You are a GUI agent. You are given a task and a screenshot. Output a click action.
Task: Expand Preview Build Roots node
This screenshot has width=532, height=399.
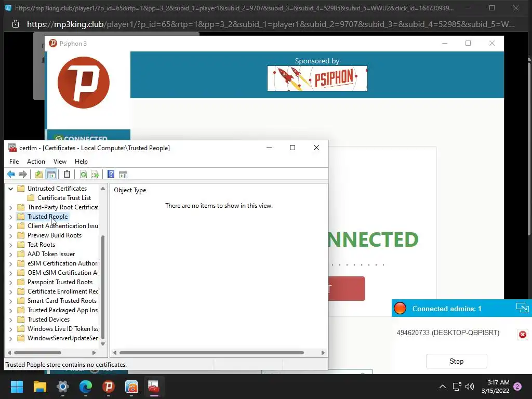(x=10, y=235)
